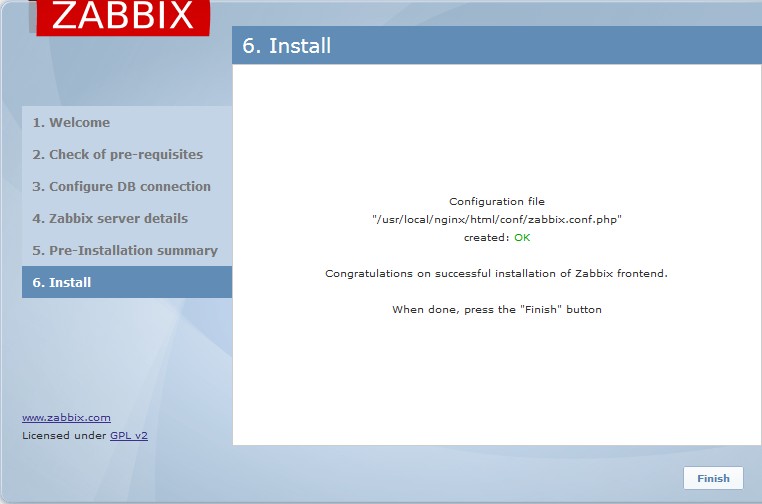Open the www.zabbix.com link

(x=66, y=417)
